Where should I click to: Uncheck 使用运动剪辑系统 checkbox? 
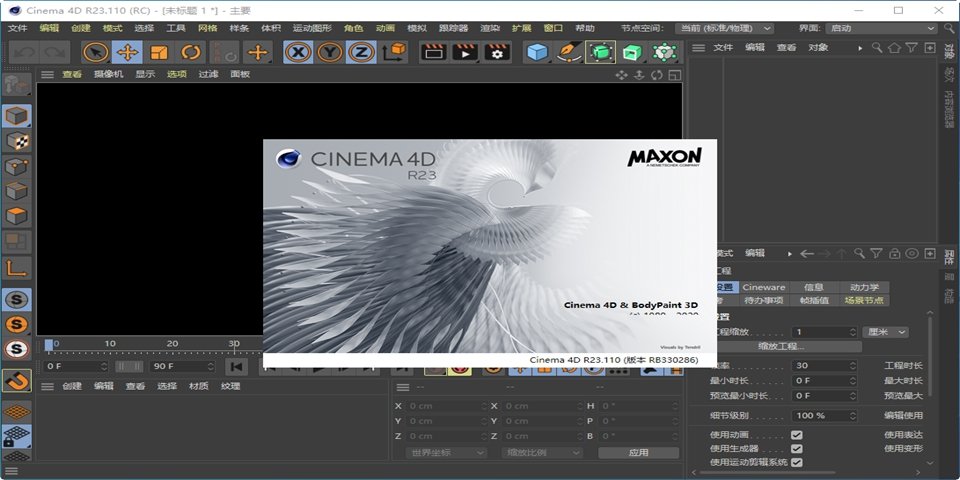797,462
